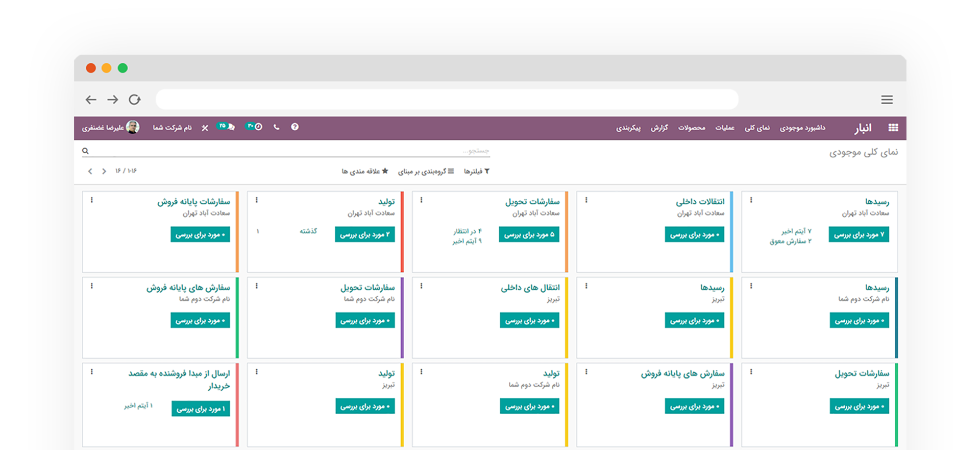The width and height of the screenshot is (980, 450).
Task: Open conversations chat icon with badge ۲۵
Action: point(226,126)
